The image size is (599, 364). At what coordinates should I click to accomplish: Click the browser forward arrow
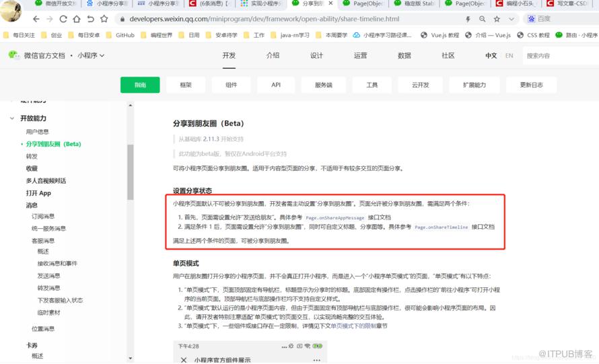(x=50, y=19)
